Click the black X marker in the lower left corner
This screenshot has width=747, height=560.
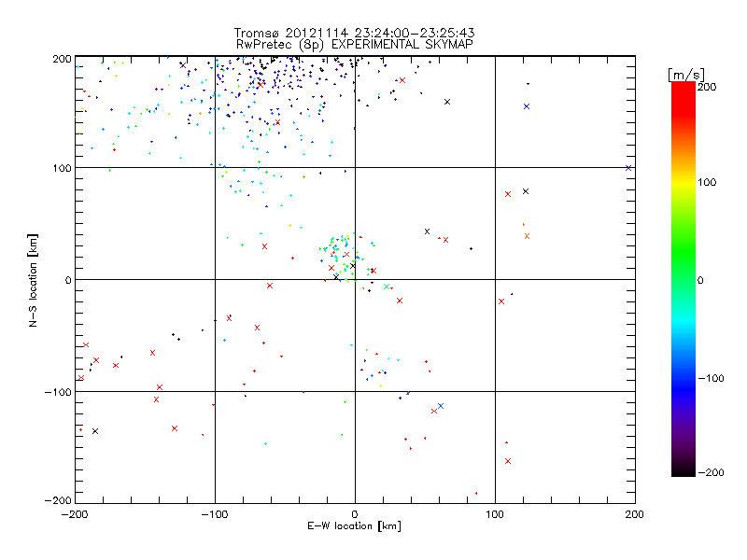(95, 431)
